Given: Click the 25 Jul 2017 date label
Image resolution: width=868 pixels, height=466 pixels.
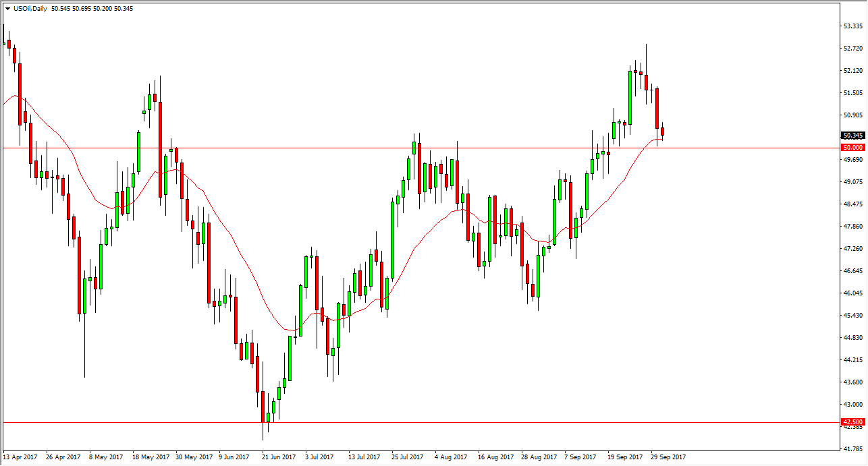Looking at the screenshot, I should point(408,457).
